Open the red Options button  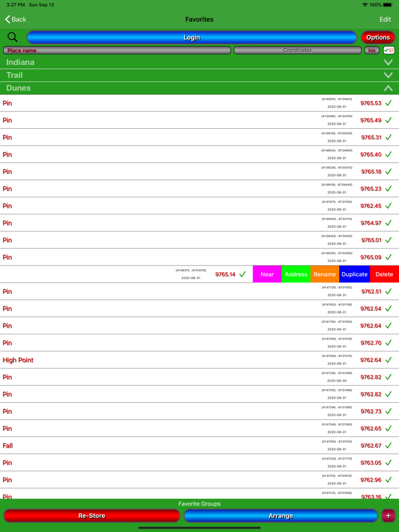pyautogui.click(x=378, y=38)
